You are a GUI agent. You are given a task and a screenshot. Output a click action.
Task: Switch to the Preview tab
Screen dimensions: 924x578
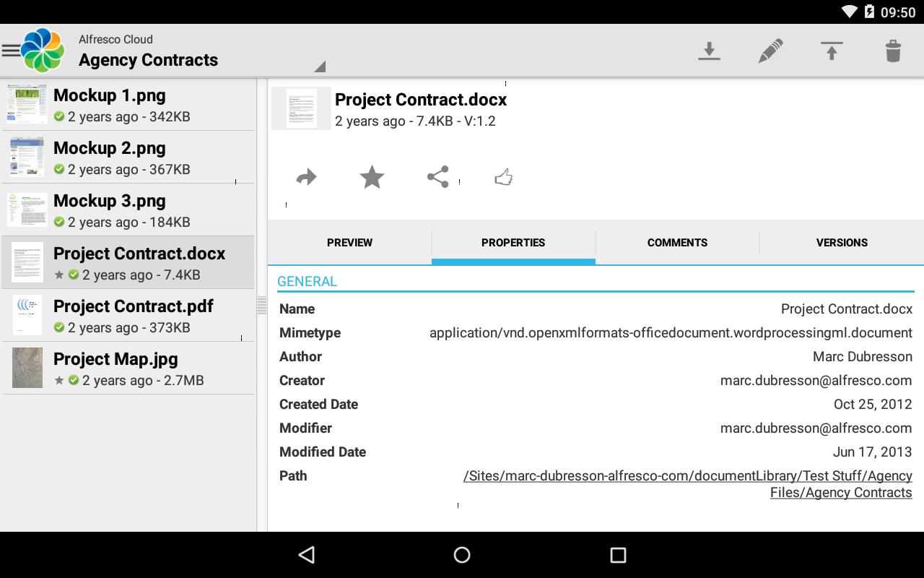tap(349, 243)
